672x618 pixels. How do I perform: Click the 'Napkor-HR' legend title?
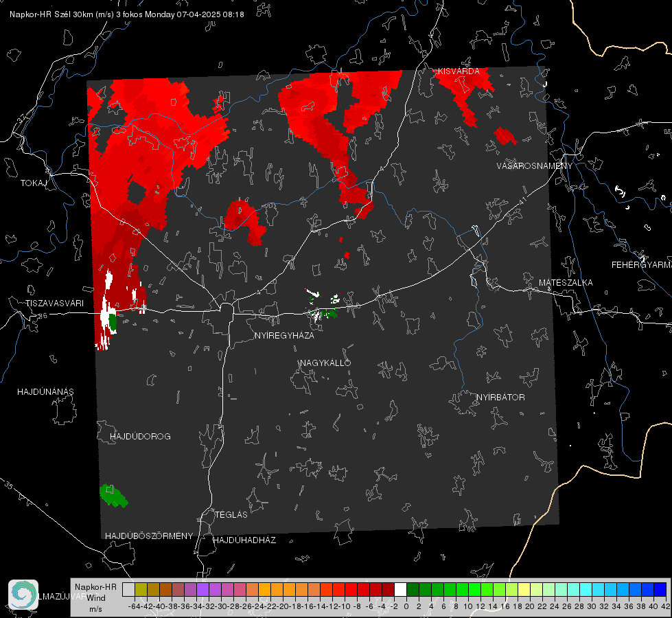95,586
